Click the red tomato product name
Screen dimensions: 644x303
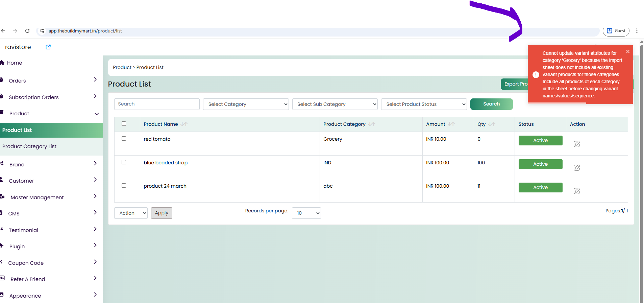pyautogui.click(x=157, y=139)
